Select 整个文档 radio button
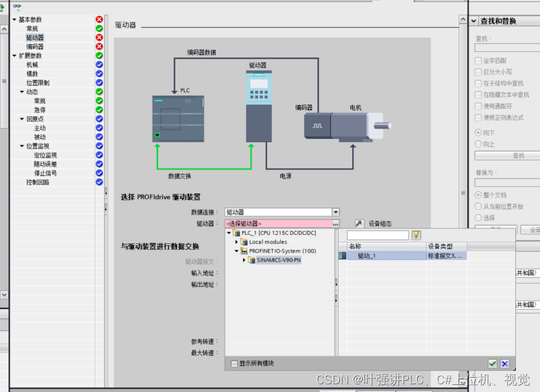The height and width of the screenshot is (392, 540). (x=478, y=195)
